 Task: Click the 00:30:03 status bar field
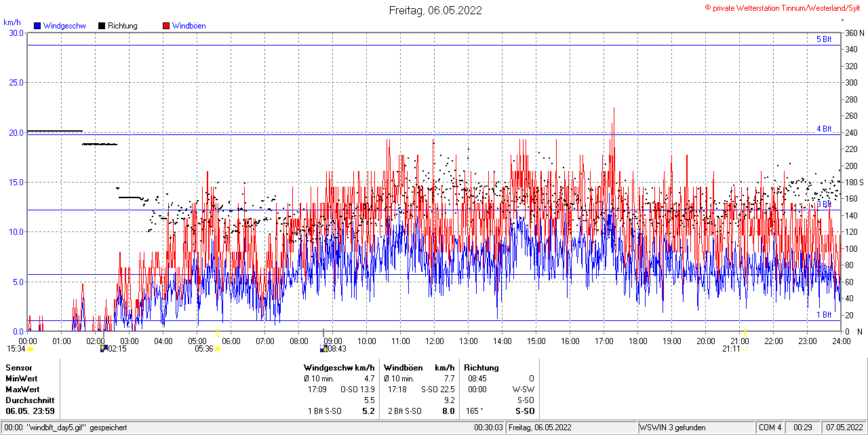click(x=488, y=428)
